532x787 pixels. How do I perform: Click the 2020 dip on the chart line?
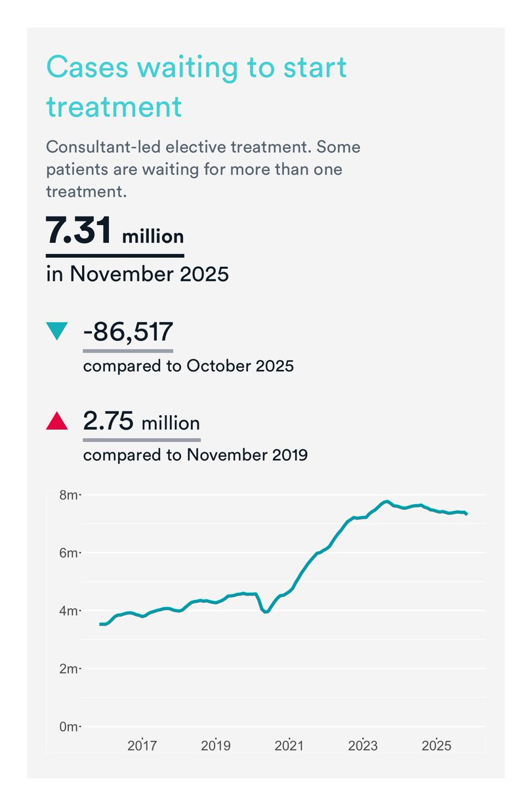[x=265, y=611]
